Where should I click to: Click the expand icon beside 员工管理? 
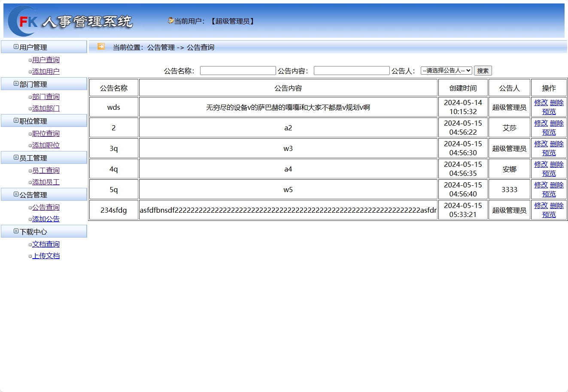[x=16, y=157]
